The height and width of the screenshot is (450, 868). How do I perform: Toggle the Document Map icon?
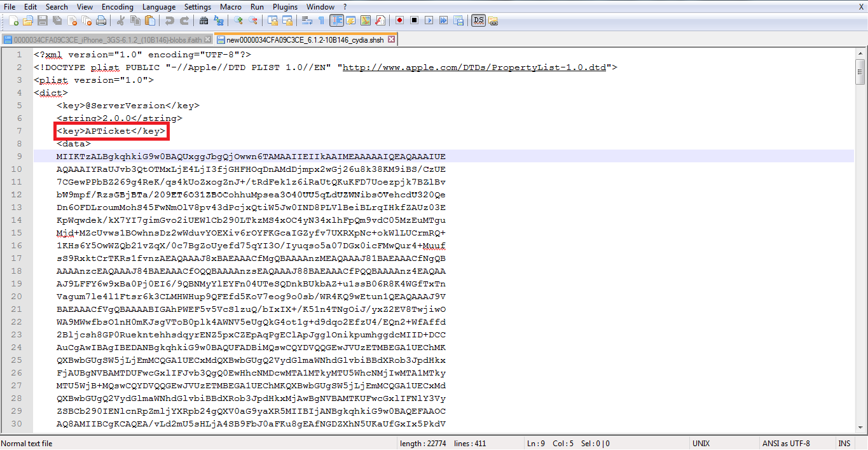365,20
